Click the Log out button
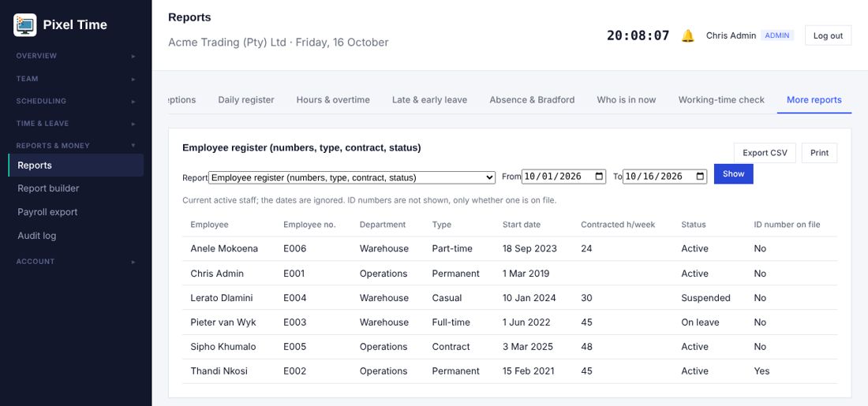 828,36
